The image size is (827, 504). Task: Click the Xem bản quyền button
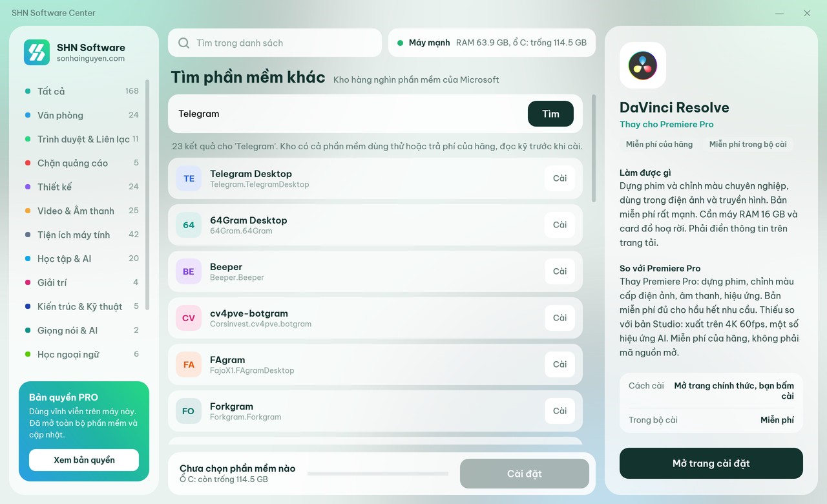click(84, 460)
